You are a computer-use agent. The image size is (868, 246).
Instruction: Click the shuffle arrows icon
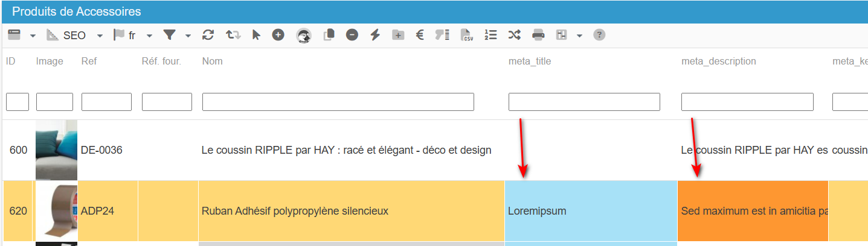pyautogui.click(x=514, y=35)
